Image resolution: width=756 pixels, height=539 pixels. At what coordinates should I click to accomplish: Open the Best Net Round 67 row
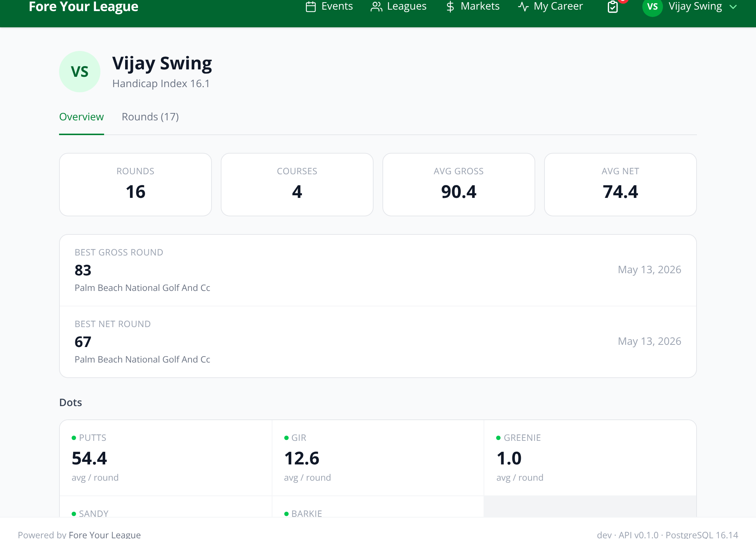(378, 342)
